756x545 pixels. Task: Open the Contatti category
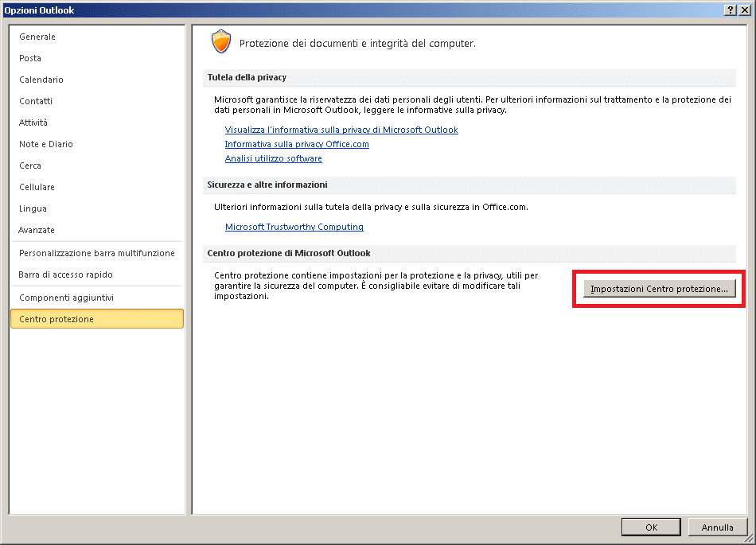pos(96,101)
